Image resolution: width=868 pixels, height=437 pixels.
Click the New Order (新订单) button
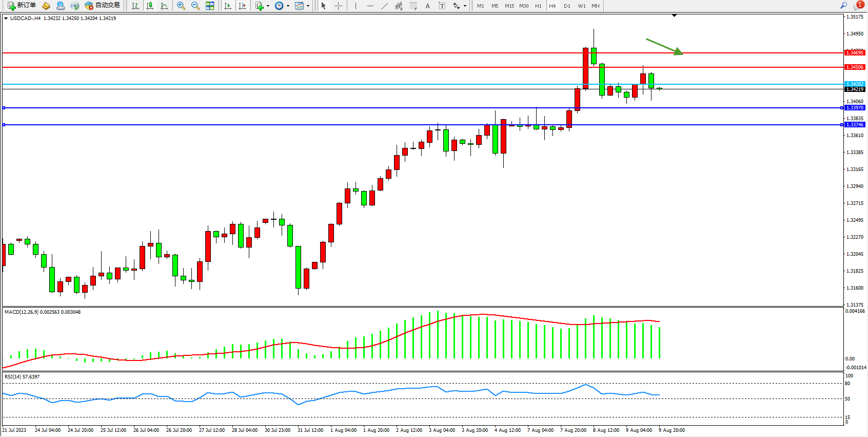coord(22,6)
